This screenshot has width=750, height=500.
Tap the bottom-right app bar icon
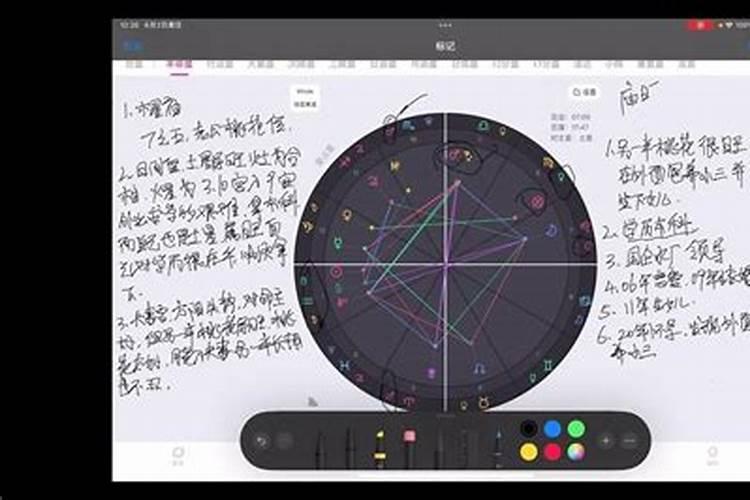713,456
